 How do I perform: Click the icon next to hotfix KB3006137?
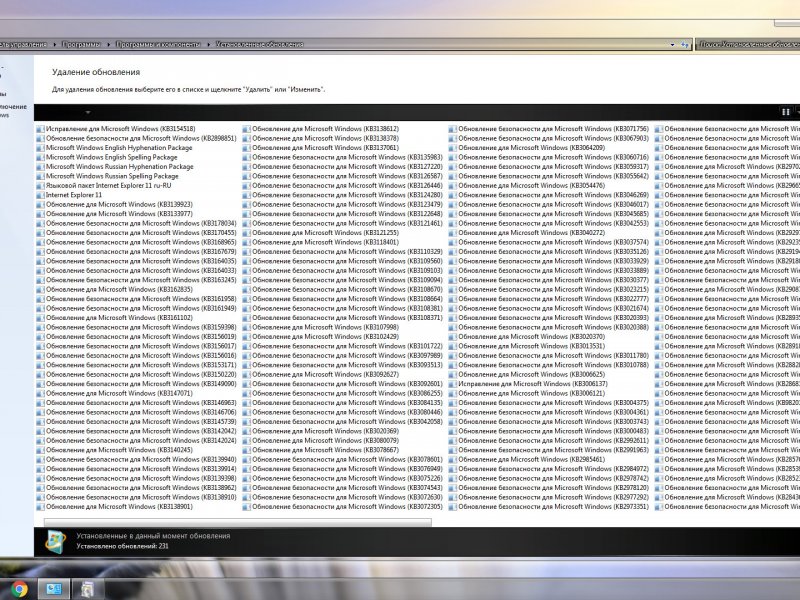click(x=453, y=384)
